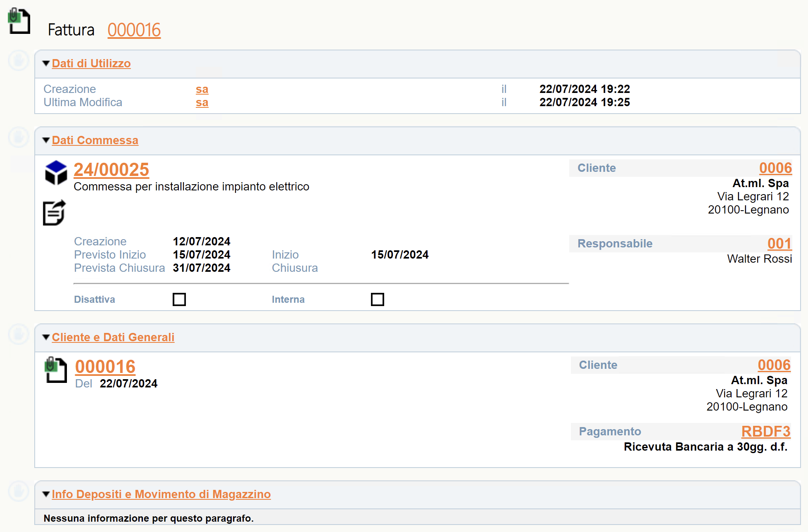The height and width of the screenshot is (532, 808).
Task: Open client 0006 link in Cliente e Dati Generali
Action: click(774, 365)
